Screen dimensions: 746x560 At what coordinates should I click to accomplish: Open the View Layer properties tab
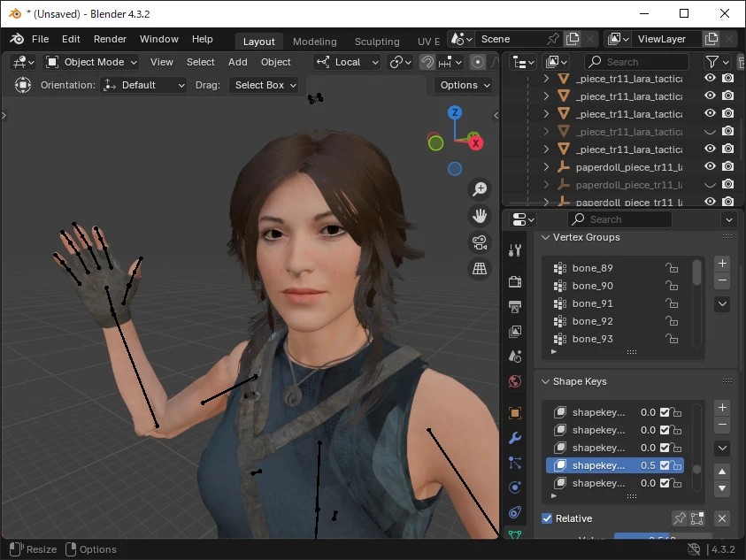coord(515,331)
